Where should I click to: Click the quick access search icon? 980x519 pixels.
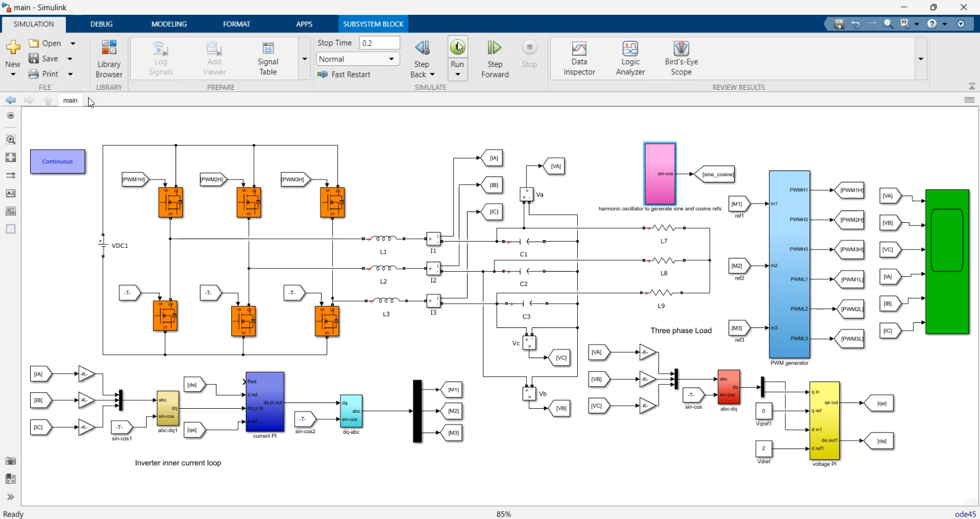click(889, 24)
